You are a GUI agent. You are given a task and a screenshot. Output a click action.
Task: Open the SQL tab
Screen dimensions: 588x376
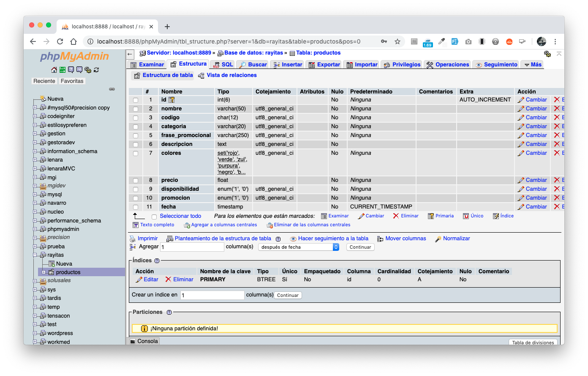(223, 65)
